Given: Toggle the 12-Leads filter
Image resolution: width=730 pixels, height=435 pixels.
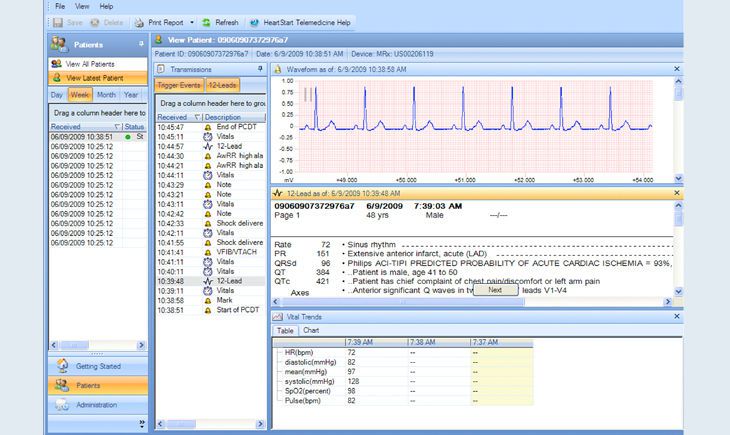Looking at the screenshot, I should pyautogui.click(x=222, y=86).
